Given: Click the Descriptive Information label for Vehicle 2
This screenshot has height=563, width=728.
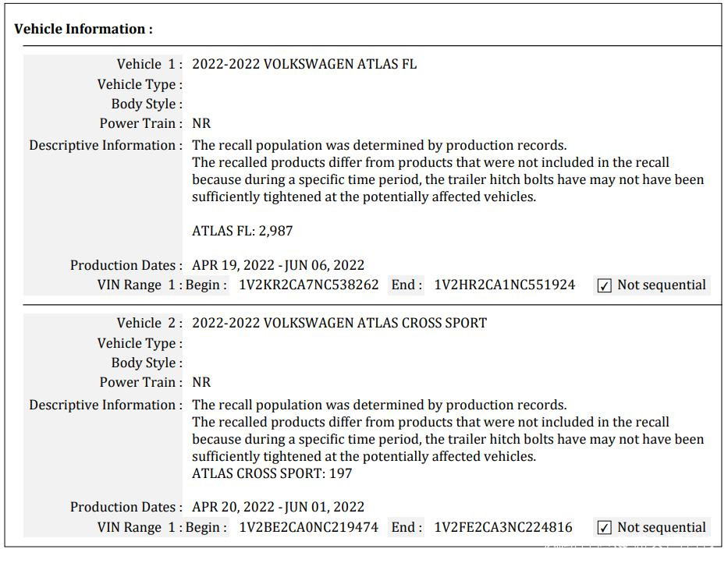Looking at the screenshot, I should click(105, 405).
